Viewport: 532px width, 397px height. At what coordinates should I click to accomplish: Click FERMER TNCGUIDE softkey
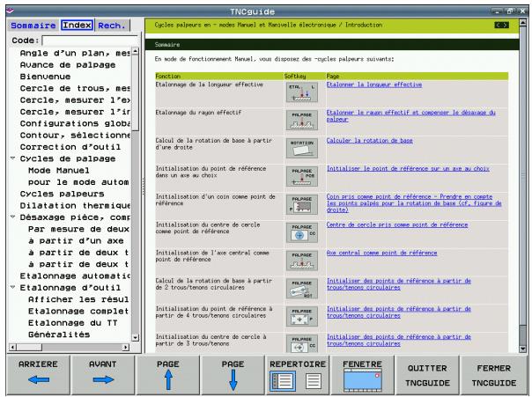[x=493, y=375]
